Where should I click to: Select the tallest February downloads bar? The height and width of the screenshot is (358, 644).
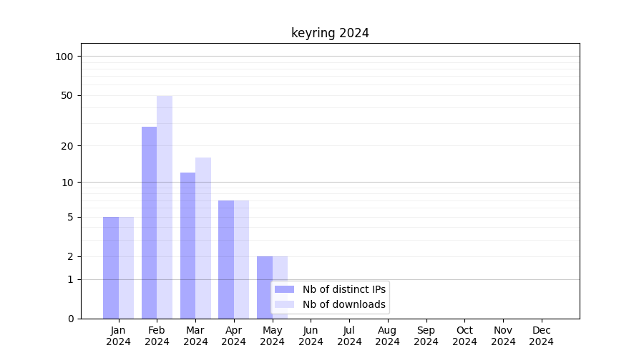click(165, 208)
